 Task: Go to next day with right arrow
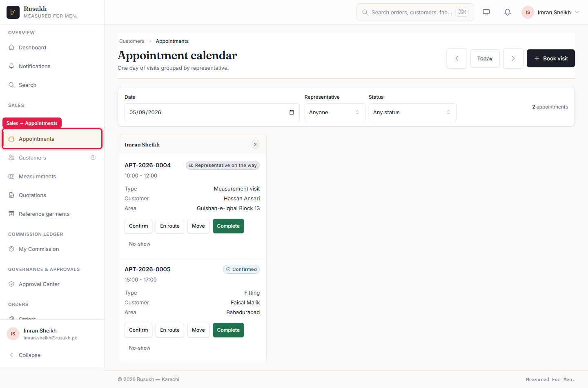pos(513,58)
